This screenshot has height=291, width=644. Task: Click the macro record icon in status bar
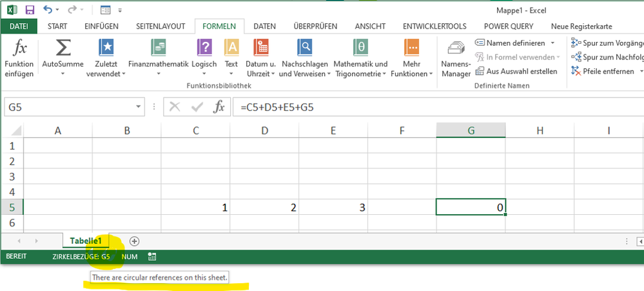tap(152, 257)
